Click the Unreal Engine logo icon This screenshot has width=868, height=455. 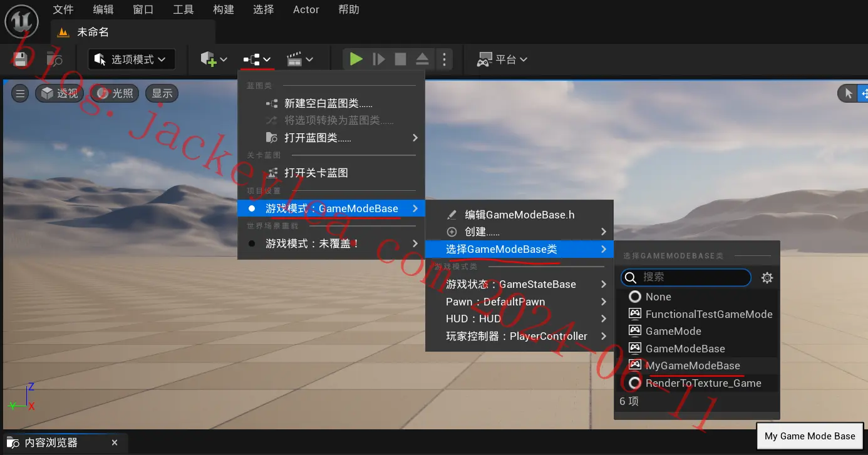(22, 20)
